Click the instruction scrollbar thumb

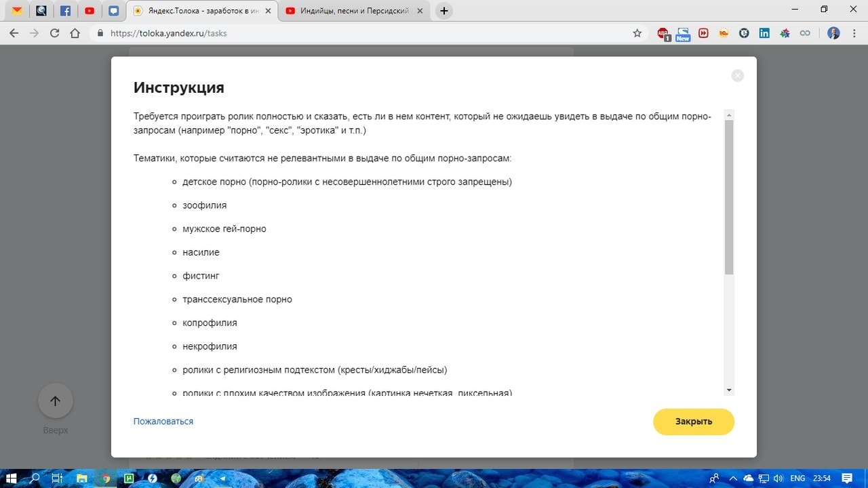pos(729,197)
